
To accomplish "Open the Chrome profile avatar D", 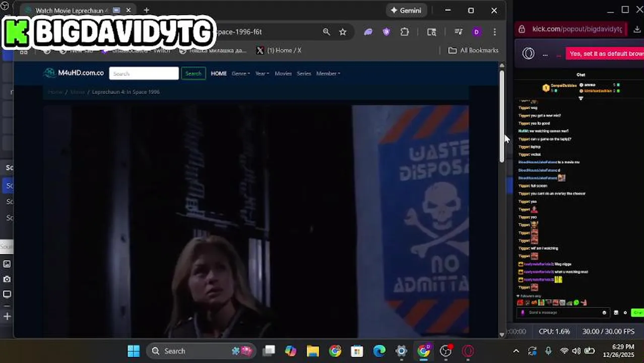I will (476, 32).
